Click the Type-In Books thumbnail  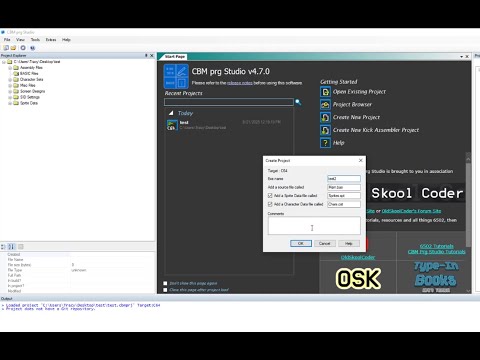pos(436,277)
